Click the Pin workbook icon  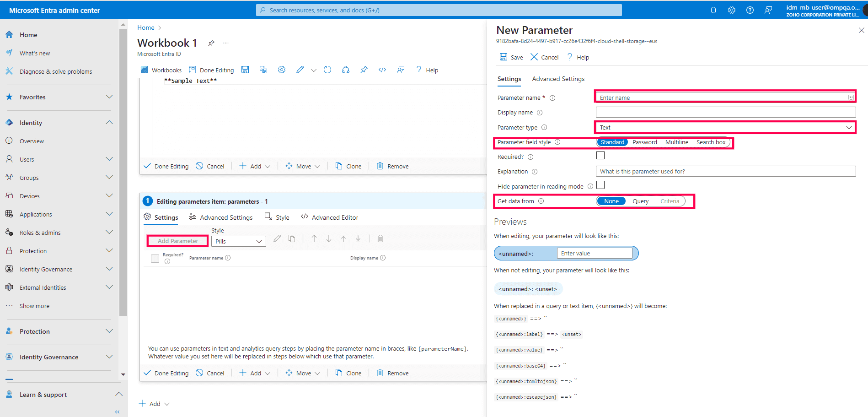(x=364, y=70)
